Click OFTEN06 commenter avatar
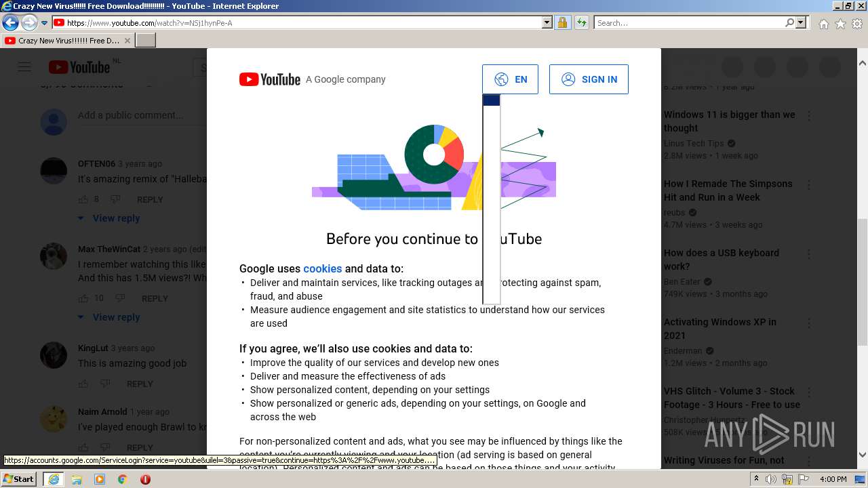 pos(54,171)
